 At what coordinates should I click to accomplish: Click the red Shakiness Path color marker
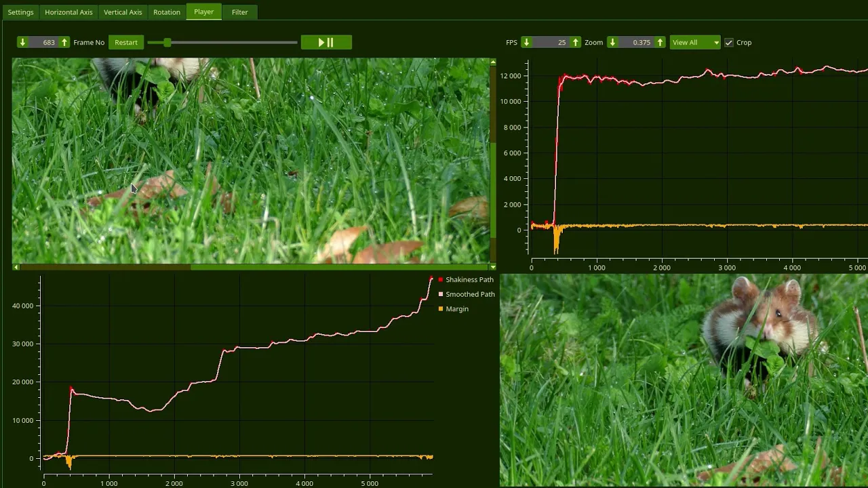coord(441,280)
